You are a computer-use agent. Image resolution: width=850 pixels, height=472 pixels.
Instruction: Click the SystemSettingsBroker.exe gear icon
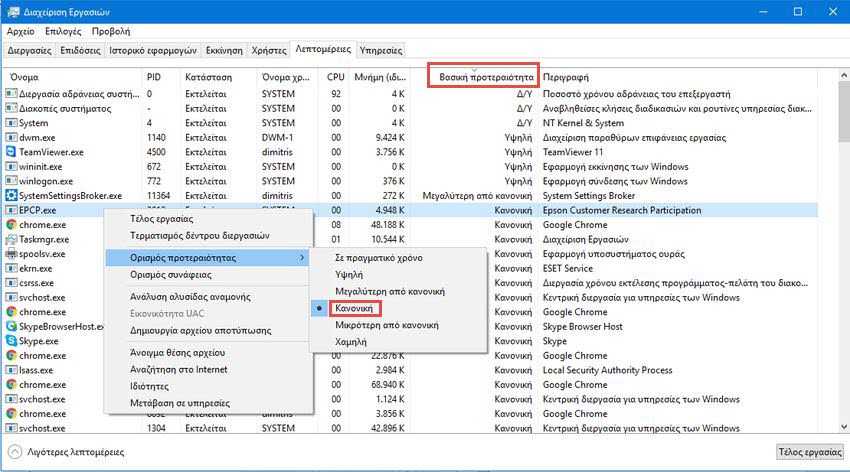tap(11, 196)
